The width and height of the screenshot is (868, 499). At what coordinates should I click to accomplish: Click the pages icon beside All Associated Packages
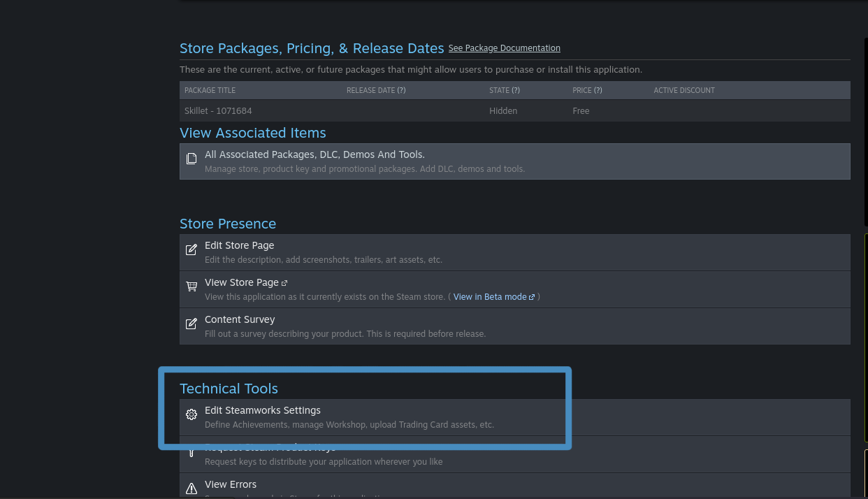coord(191,159)
